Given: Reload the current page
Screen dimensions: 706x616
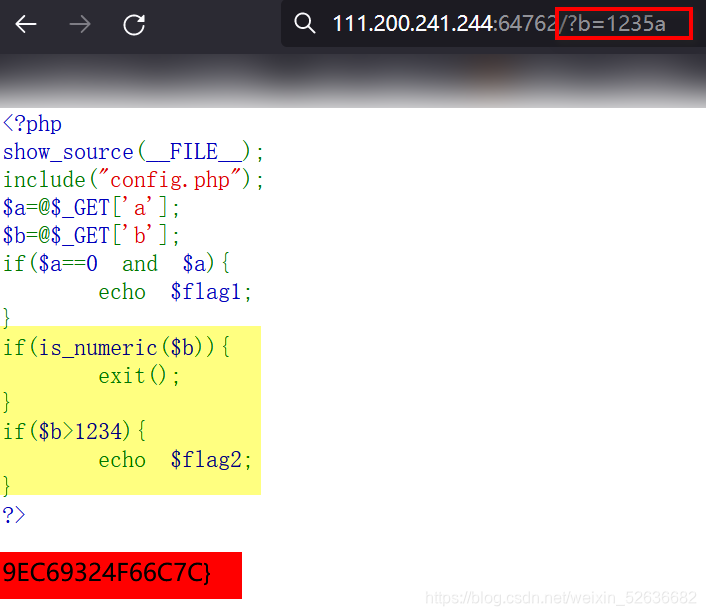Looking at the screenshot, I should click(x=134, y=24).
